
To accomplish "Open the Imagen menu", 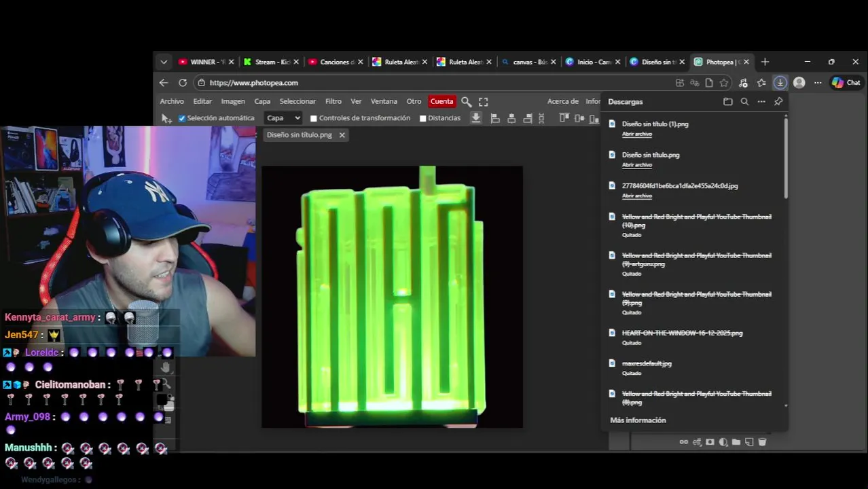I will pos(233,101).
